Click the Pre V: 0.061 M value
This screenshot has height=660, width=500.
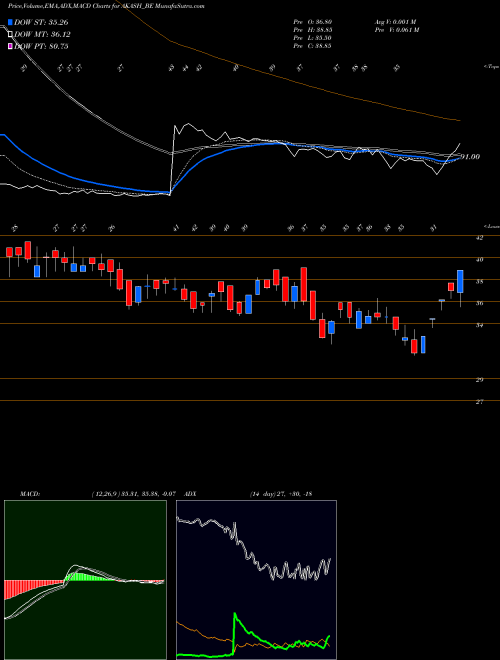[396, 29]
